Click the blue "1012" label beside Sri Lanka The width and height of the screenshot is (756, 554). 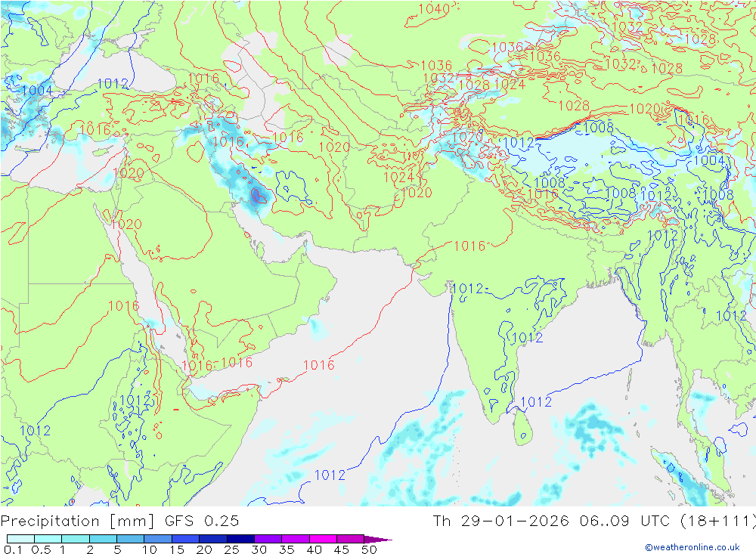pos(536,401)
